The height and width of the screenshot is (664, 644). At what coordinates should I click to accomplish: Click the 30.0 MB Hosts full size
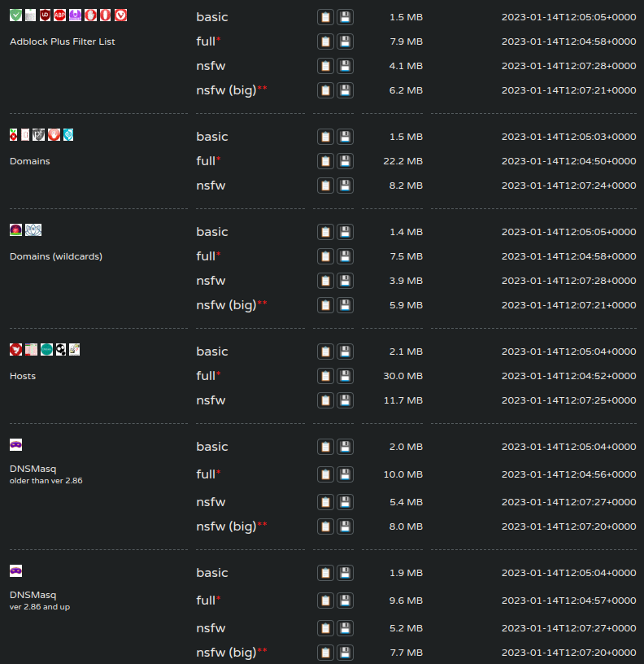pyautogui.click(x=402, y=376)
